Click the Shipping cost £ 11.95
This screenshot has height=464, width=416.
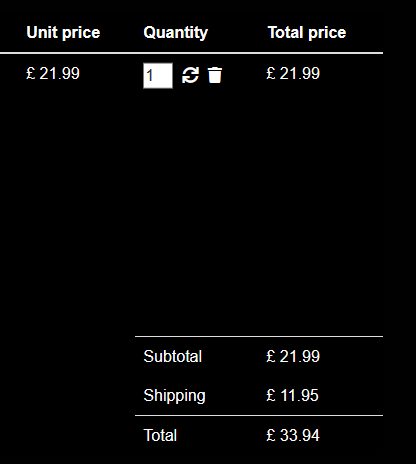pos(292,395)
